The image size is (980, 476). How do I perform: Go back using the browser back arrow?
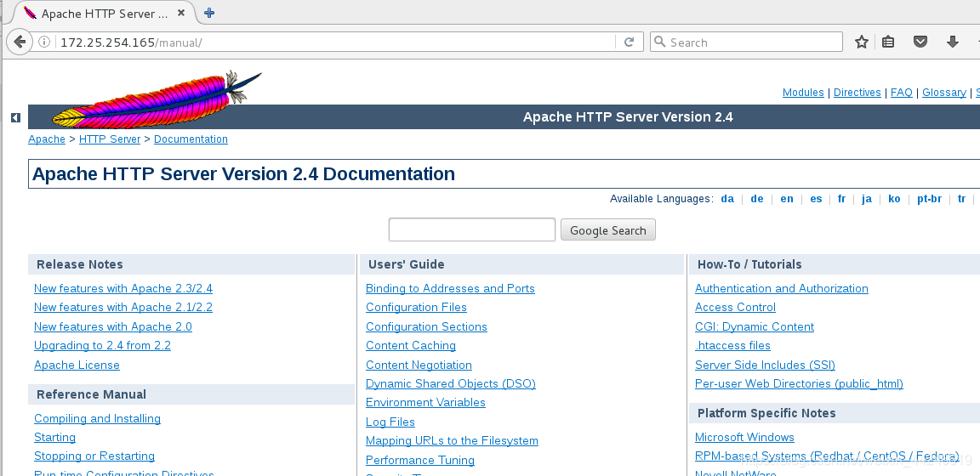point(20,42)
